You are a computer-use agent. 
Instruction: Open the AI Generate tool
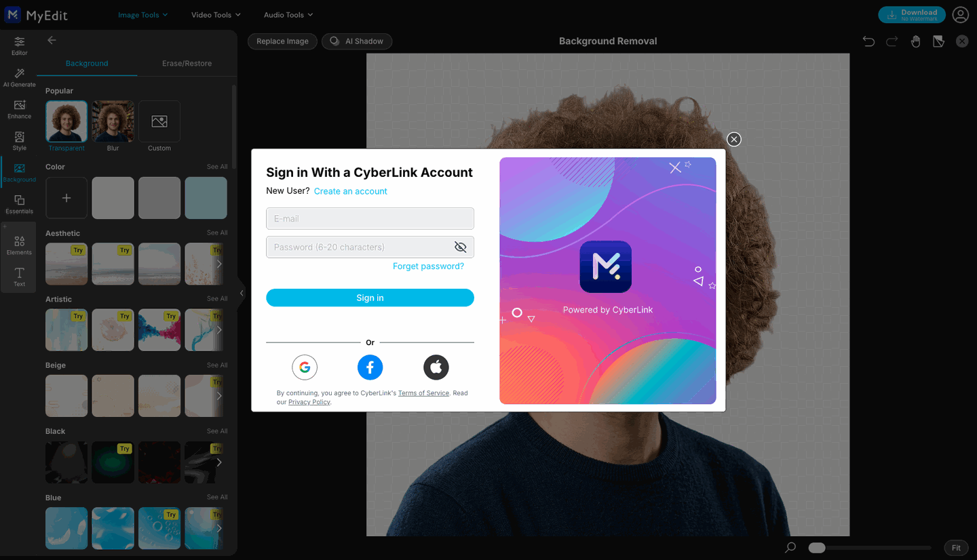(x=19, y=77)
